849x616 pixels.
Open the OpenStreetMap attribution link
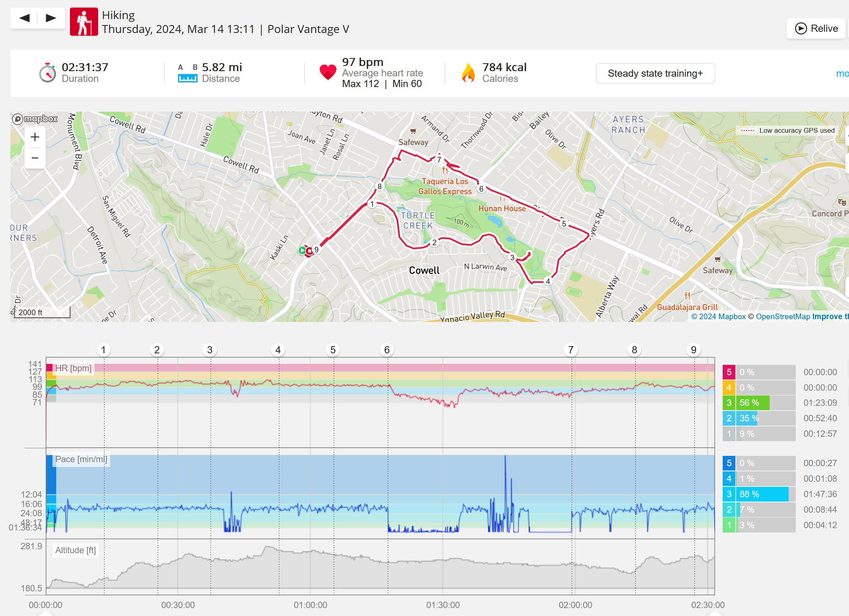pos(783,316)
